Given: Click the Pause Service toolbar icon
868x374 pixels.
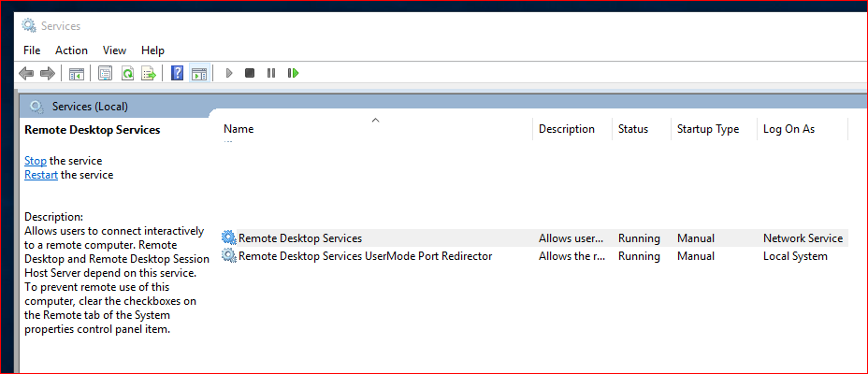Looking at the screenshot, I should 271,73.
